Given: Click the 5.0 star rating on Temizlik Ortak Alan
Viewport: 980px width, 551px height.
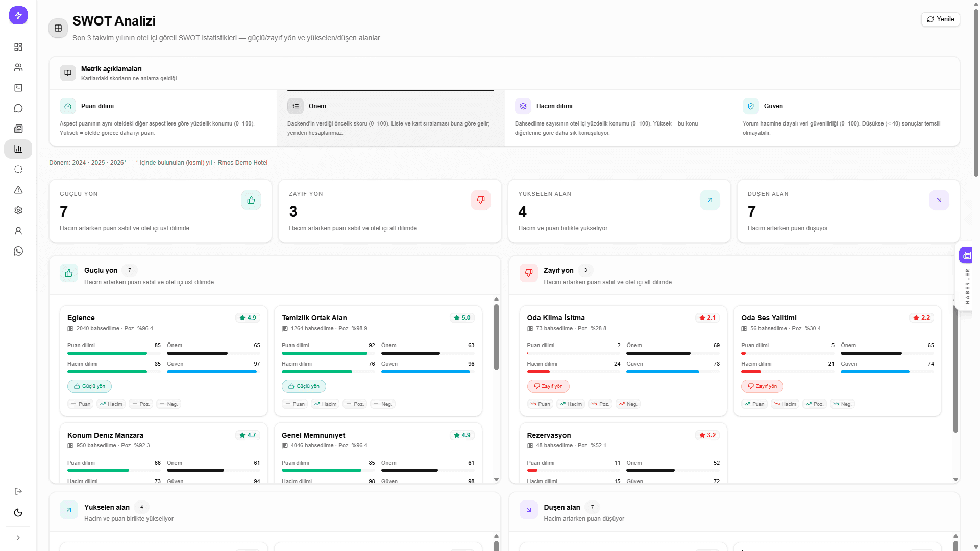Looking at the screenshot, I should click(462, 318).
